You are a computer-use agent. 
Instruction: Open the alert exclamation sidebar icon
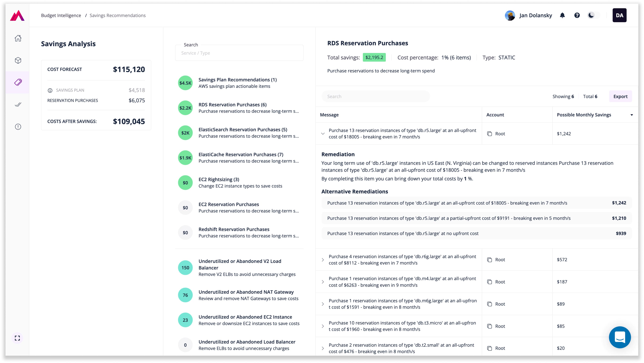pyautogui.click(x=18, y=127)
